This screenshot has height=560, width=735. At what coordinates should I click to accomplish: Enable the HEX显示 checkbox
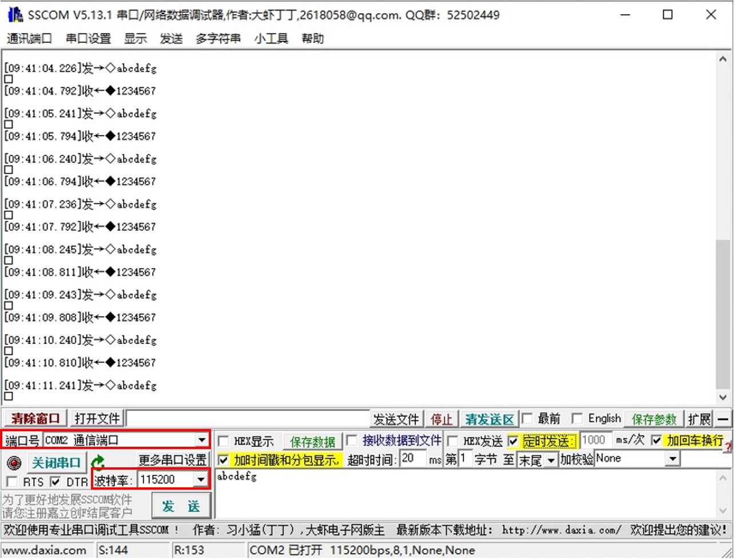(x=224, y=441)
